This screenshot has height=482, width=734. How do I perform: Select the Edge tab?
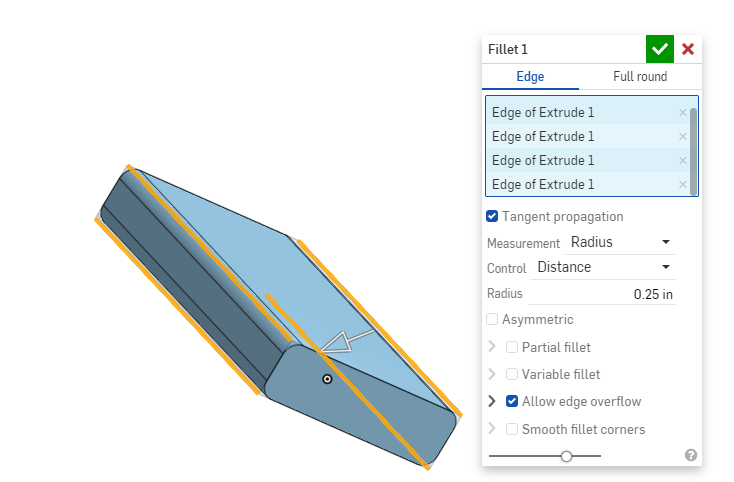tap(530, 77)
